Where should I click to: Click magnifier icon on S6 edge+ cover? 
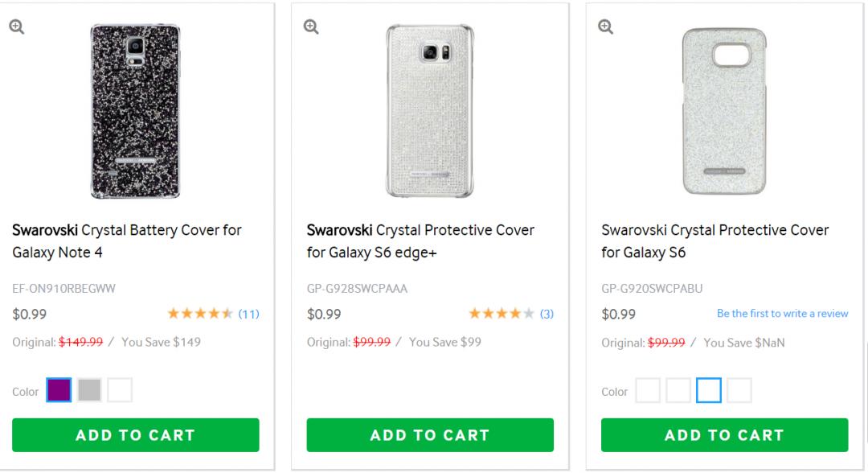click(311, 27)
